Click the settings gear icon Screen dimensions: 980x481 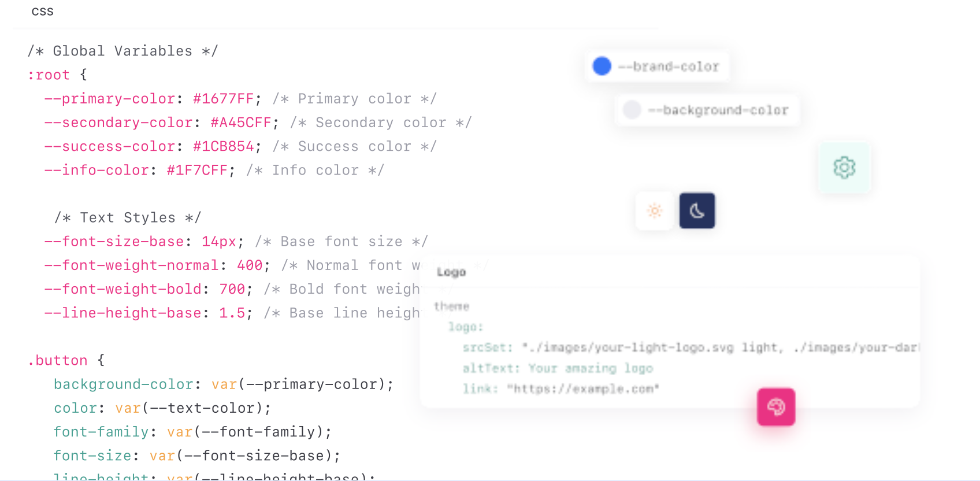coord(844,168)
